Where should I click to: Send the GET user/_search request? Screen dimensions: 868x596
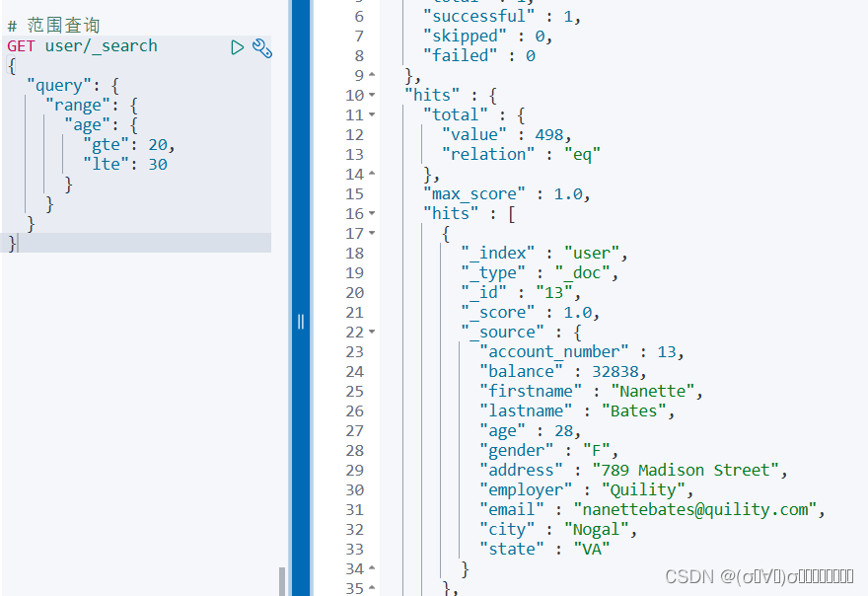[x=238, y=47]
